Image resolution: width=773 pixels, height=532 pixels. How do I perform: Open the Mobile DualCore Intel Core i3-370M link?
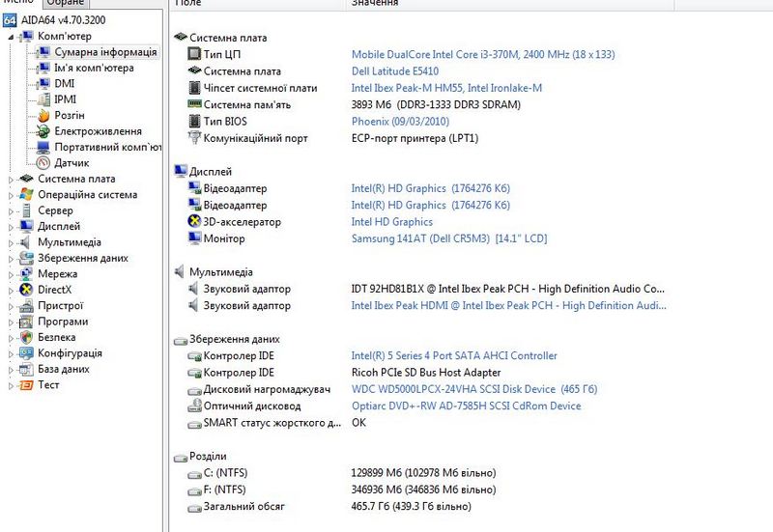483,55
